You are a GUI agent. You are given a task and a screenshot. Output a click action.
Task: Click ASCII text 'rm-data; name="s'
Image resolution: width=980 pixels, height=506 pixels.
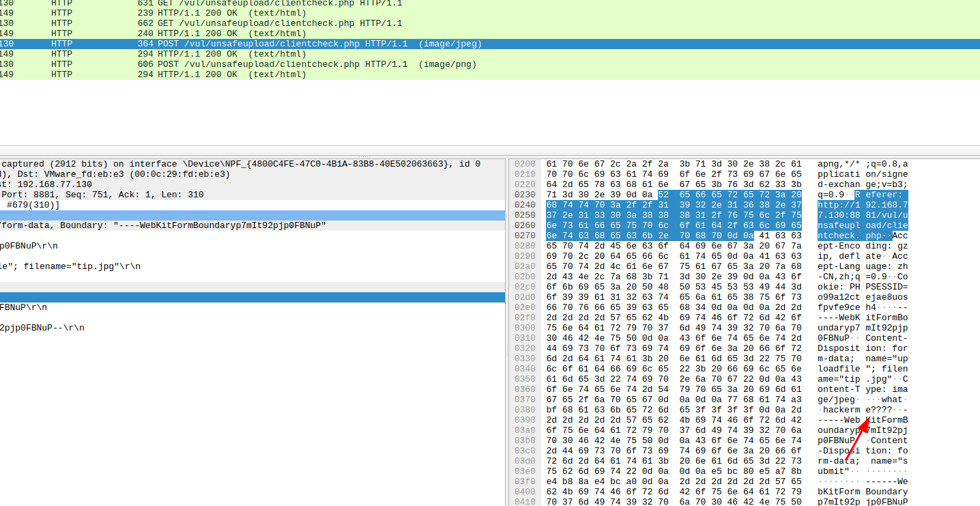(863, 461)
